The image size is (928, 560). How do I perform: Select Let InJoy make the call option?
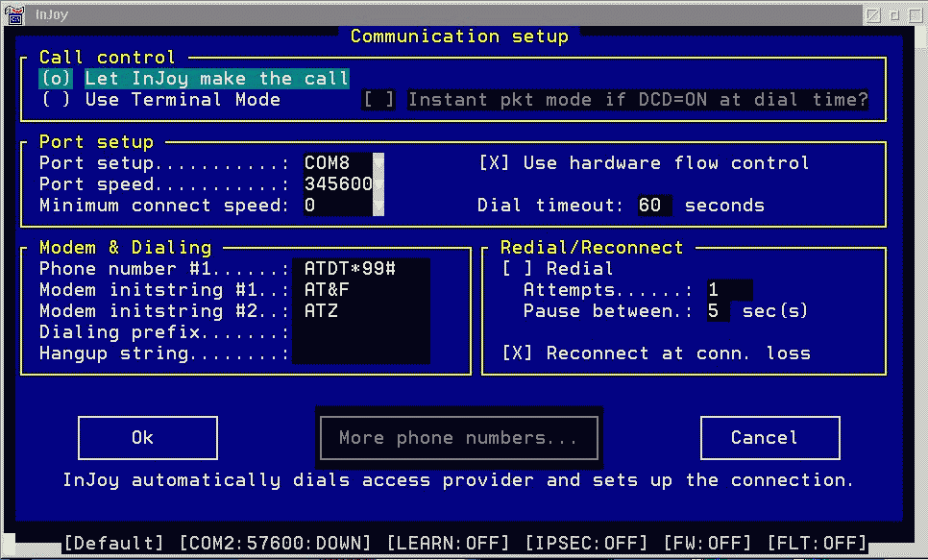point(195,78)
